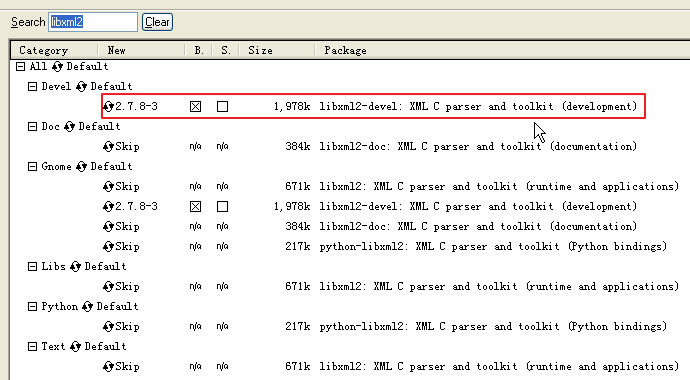Screen dimensions: 690x380
Task: Click the cycle icon beside Text category
Action: 75,346
